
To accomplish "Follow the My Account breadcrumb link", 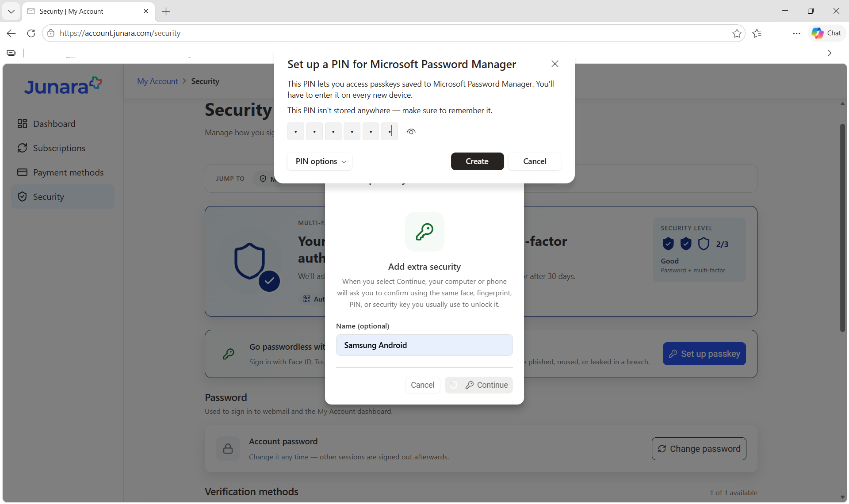I will coord(157,81).
